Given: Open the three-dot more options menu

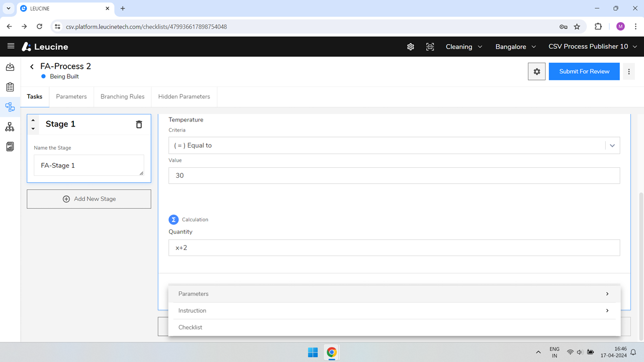Looking at the screenshot, I should (629, 71).
